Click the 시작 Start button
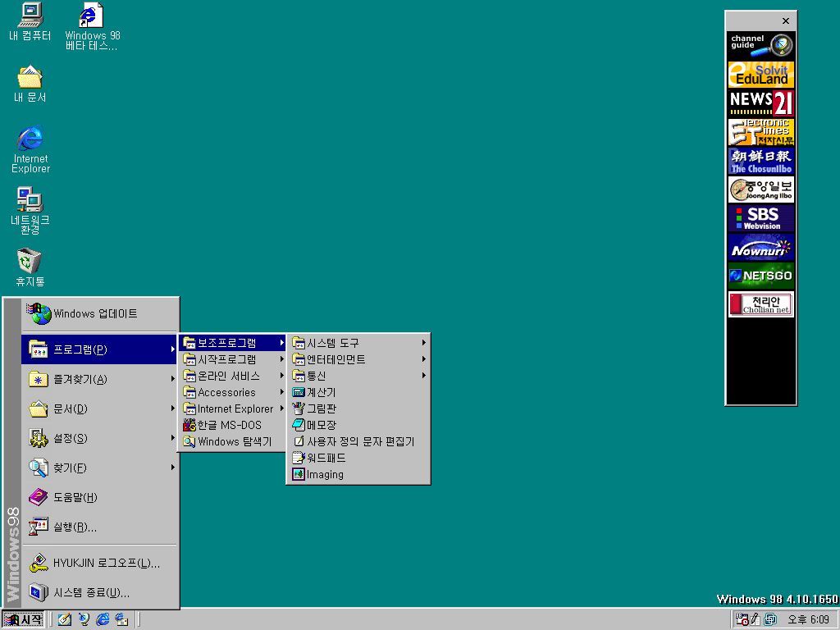Viewport: 840px width, 630px height. point(23,620)
